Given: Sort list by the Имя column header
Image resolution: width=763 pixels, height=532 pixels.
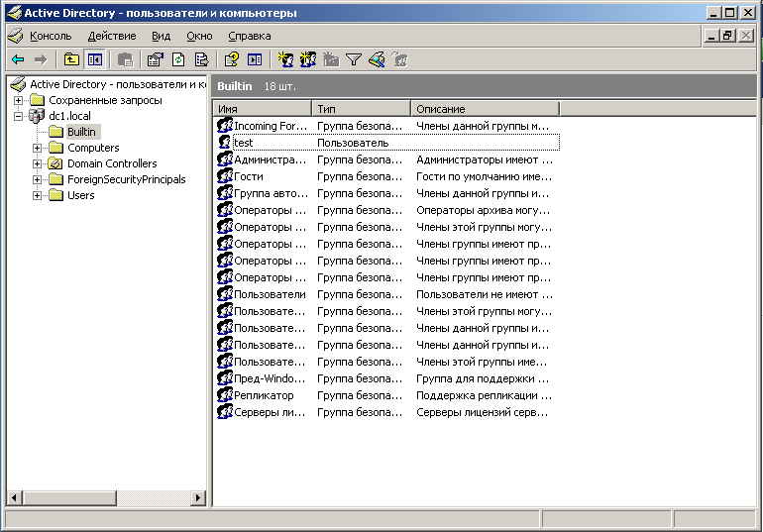Looking at the screenshot, I should pyautogui.click(x=263, y=109).
